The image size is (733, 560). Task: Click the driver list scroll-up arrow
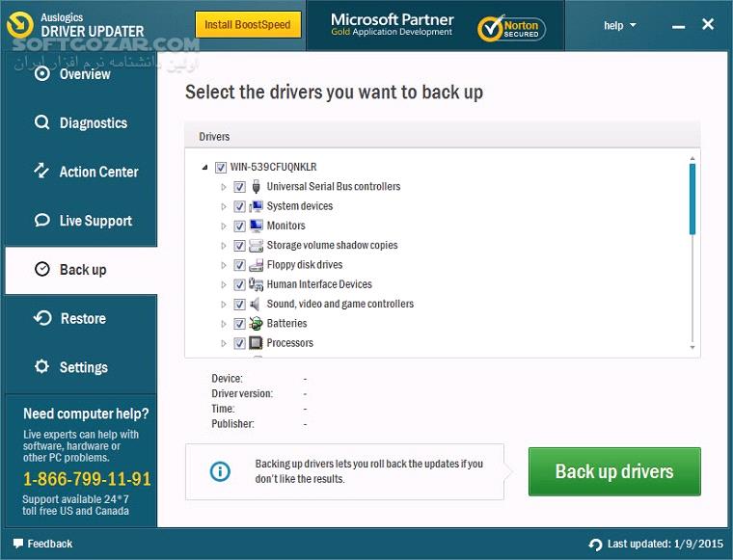coord(692,159)
